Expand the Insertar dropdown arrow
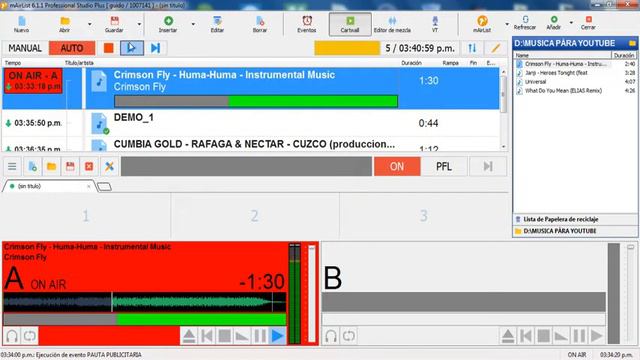Image resolution: width=640 pixels, height=360 pixels. pos(193,24)
